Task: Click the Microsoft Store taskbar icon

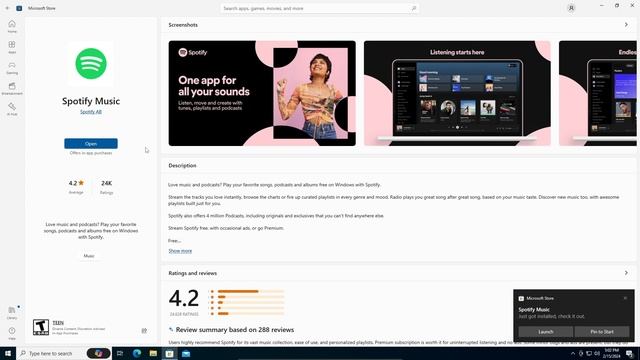Action: (x=169, y=353)
